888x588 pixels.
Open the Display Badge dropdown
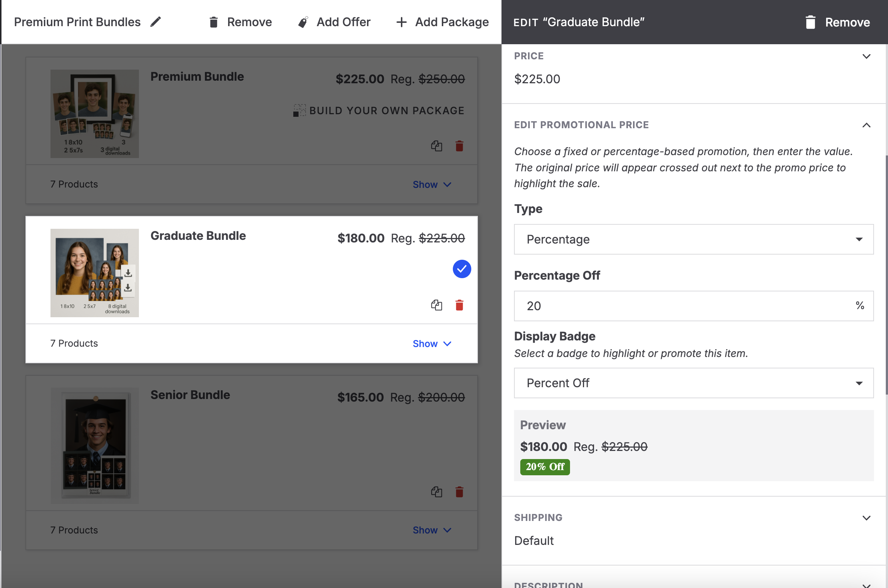693,383
